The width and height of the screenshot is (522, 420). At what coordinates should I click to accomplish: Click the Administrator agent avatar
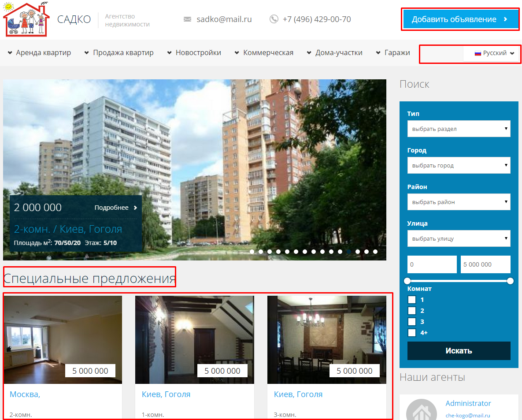[x=422, y=410]
